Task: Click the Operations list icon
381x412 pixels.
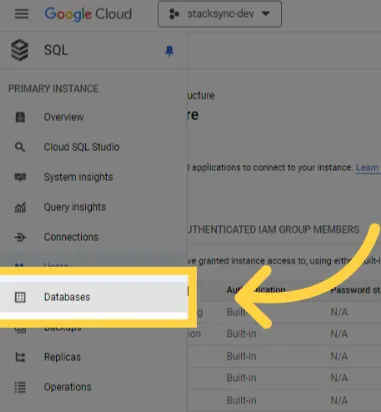Action: pos(20,387)
